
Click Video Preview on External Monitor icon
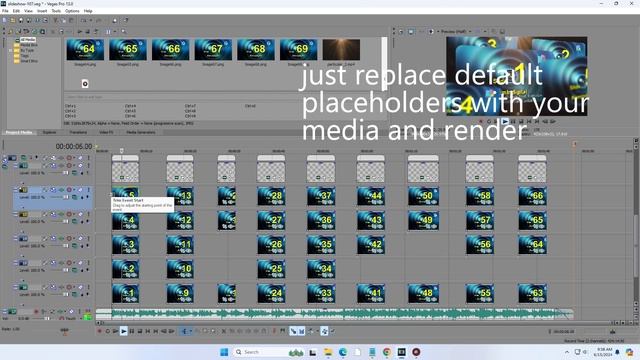(411, 31)
